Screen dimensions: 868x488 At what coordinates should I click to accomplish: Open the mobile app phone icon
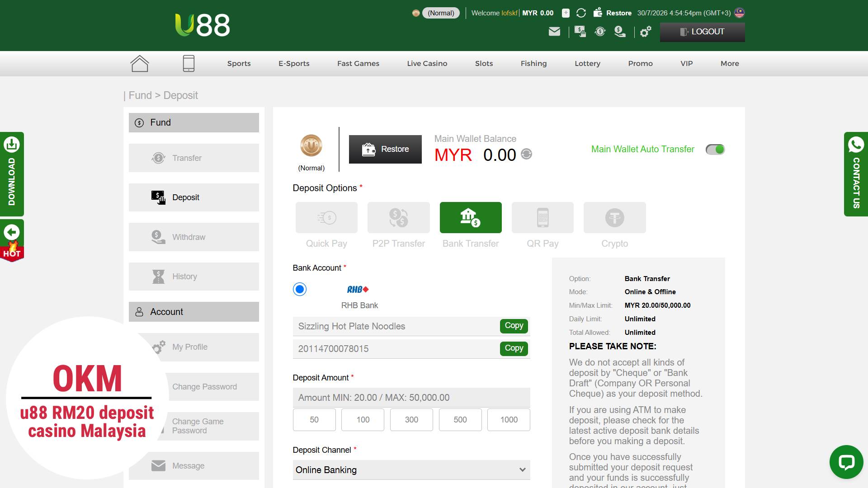pyautogui.click(x=189, y=63)
